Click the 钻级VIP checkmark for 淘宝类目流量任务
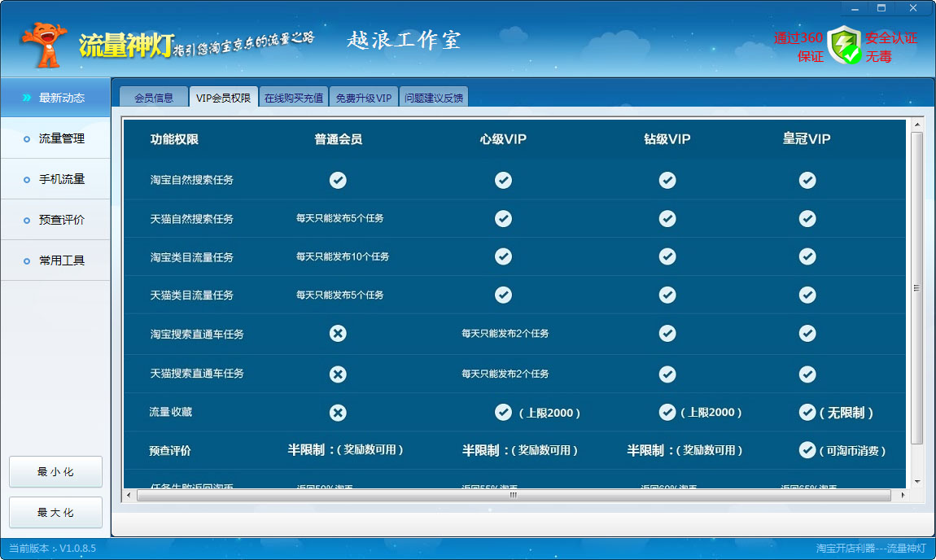Screen dimensions: 936x560 click(x=667, y=256)
